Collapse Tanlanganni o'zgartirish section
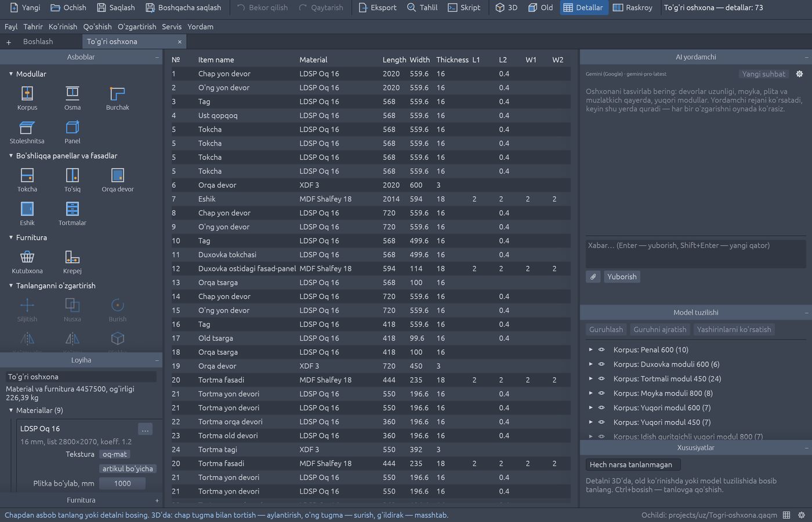This screenshot has height=522, width=812. click(x=11, y=285)
